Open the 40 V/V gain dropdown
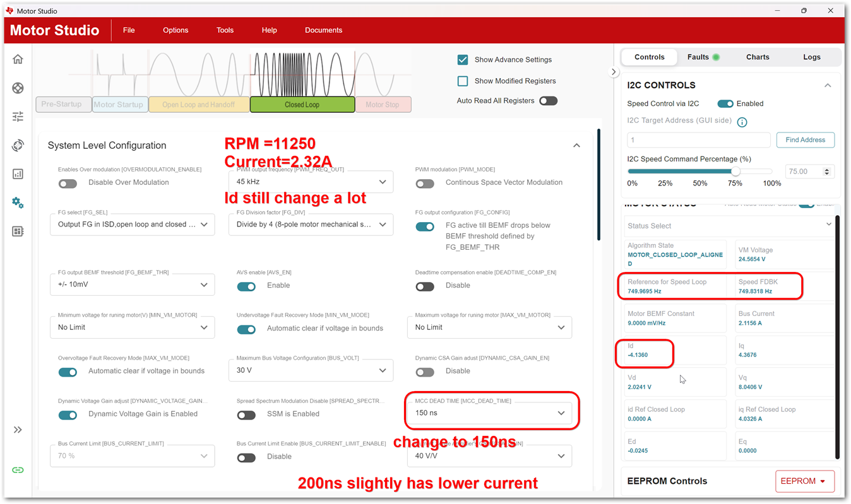This screenshot has width=851, height=504. click(489, 456)
